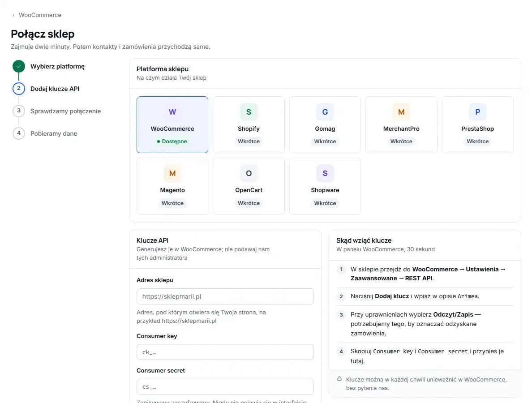Click the WooCommerce W logo icon
The height and width of the screenshot is (403, 532).
coord(172,112)
